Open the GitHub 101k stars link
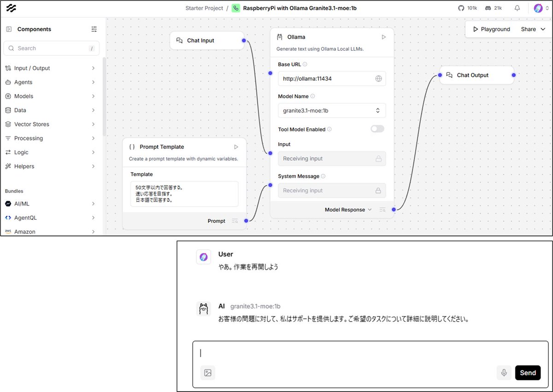This screenshot has height=392, width=553. [467, 8]
